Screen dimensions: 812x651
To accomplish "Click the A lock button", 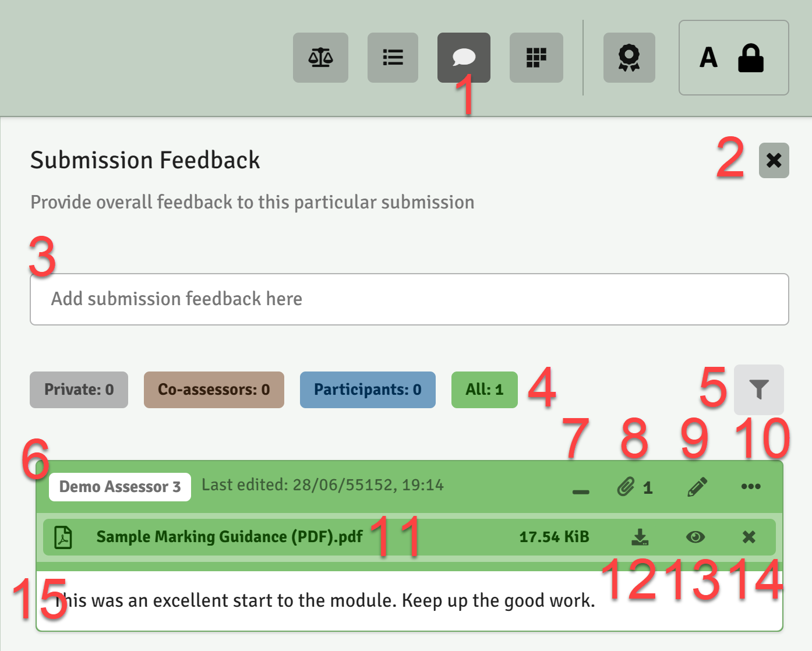I will click(734, 58).
